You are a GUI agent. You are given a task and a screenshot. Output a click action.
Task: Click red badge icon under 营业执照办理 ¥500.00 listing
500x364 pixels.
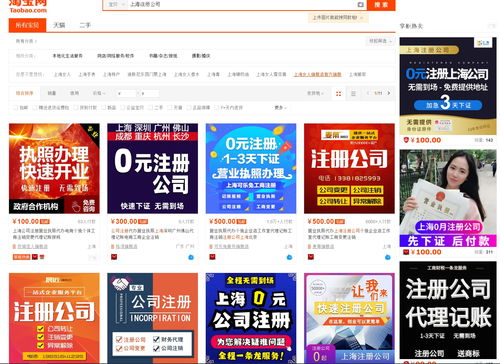coord(212,257)
